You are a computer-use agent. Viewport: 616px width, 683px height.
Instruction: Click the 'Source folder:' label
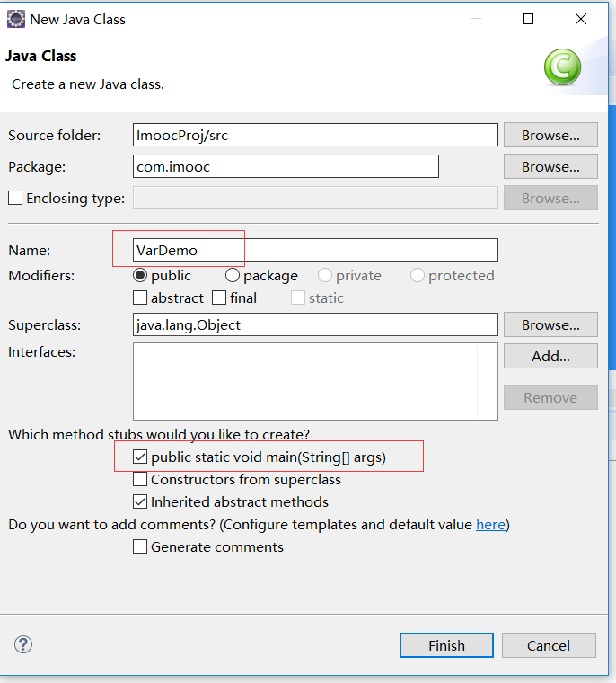[x=55, y=136]
